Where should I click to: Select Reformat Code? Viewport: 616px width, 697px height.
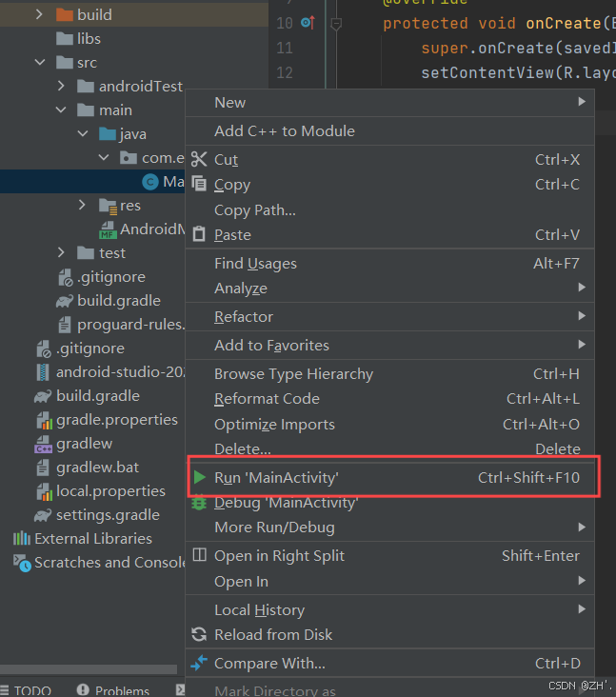(389, 399)
